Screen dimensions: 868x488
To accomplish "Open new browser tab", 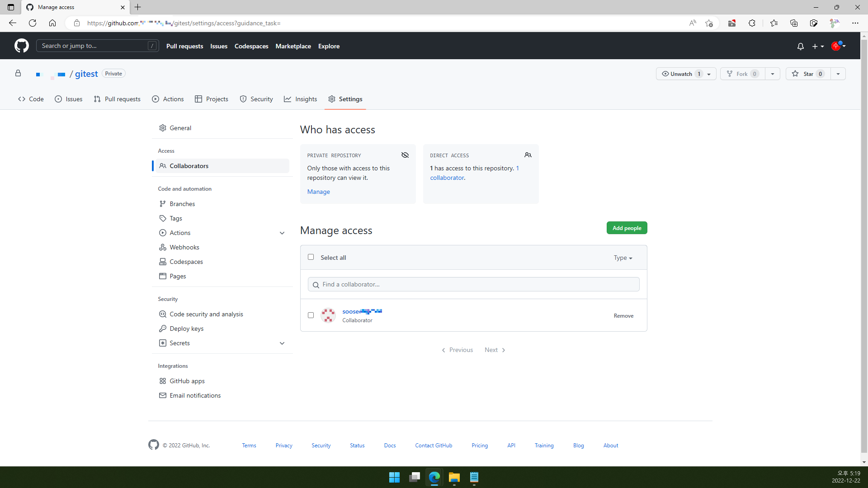I will [x=138, y=7].
